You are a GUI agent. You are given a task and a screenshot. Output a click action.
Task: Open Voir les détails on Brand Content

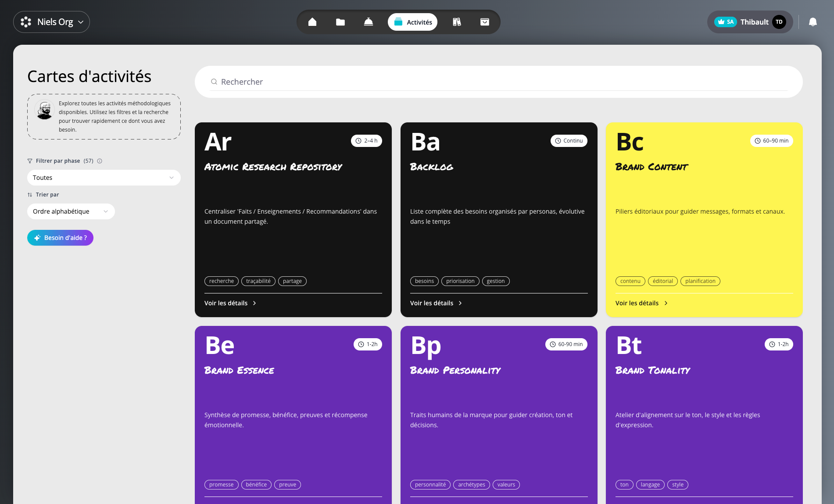pyautogui.click(x=641, y=303)
